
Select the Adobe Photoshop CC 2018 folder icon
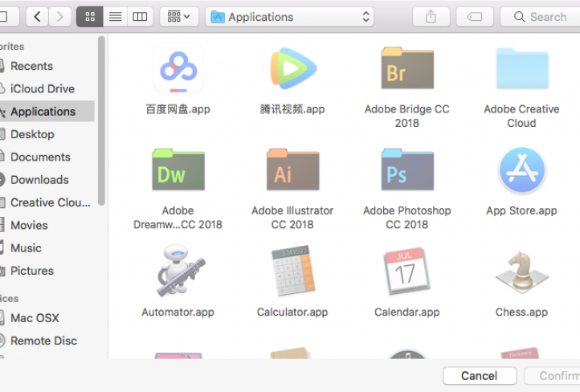coord(407,169)
